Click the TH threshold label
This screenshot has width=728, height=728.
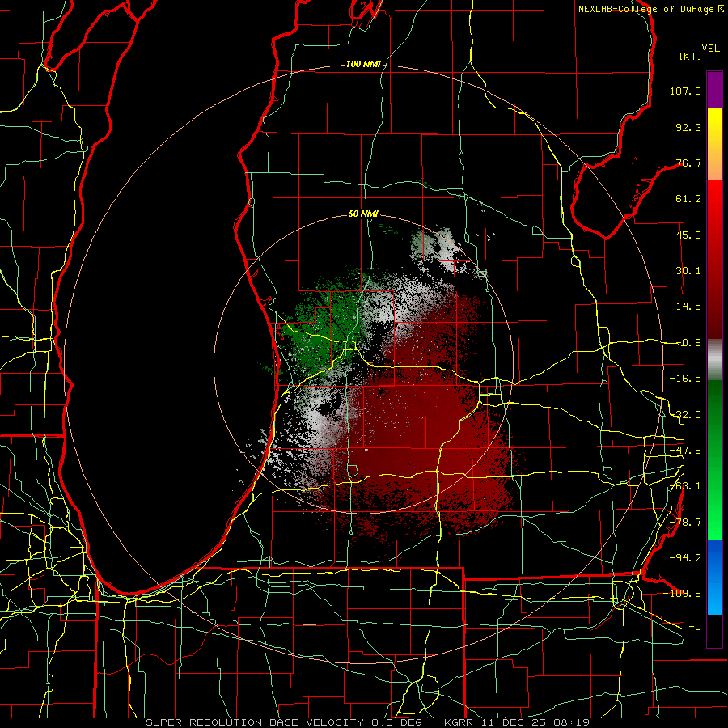(x=695, y=629)
